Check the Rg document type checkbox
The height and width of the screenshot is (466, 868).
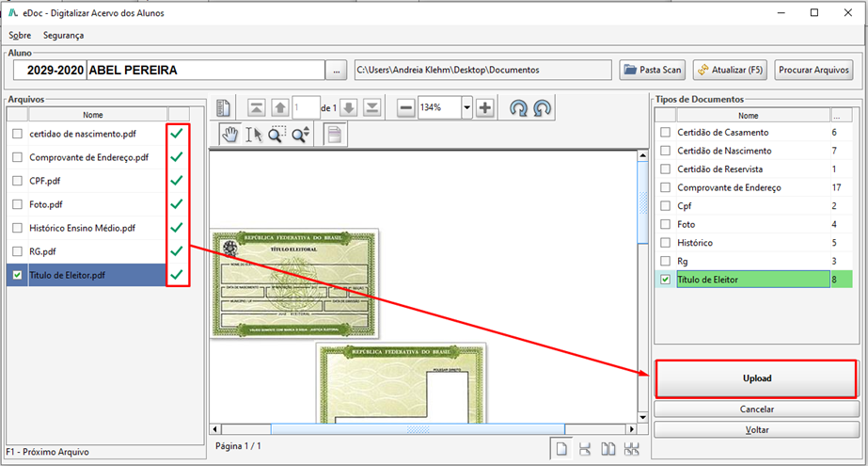coord(666,261)
